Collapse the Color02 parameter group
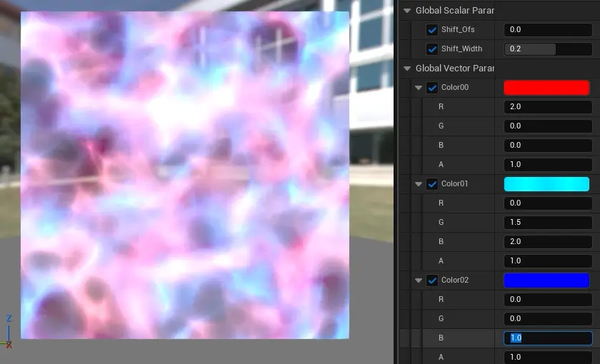 [419, 280]
